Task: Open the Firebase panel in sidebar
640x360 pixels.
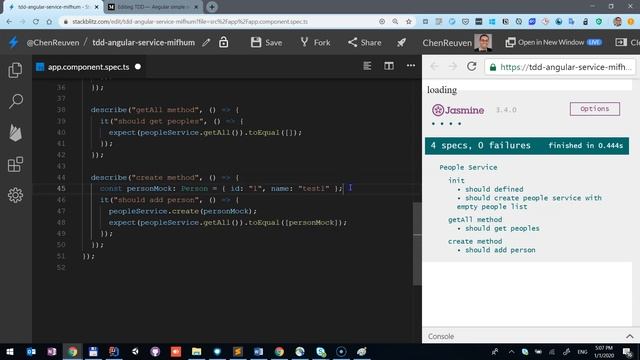Action: click(x=16, y=133)
